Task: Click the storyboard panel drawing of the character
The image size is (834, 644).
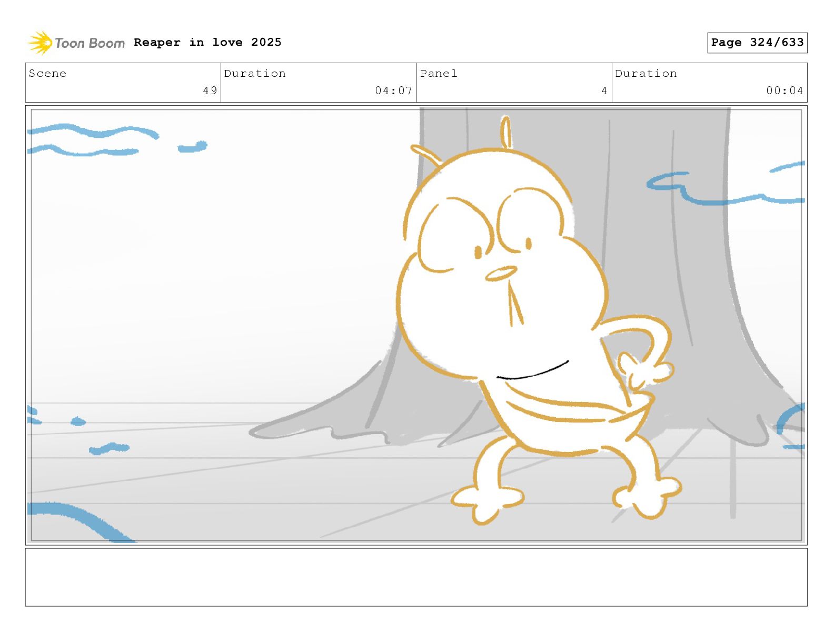Action: pos(416,325)
